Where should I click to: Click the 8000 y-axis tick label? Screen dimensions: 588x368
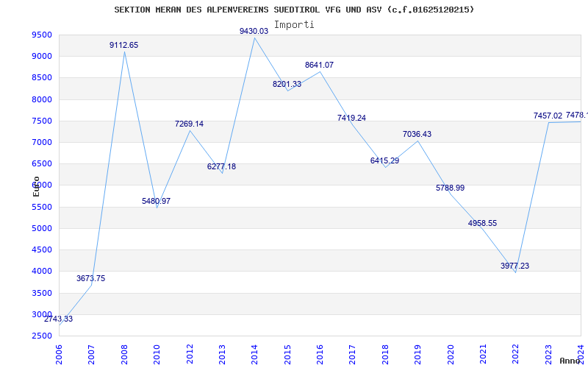coord(42,99)
